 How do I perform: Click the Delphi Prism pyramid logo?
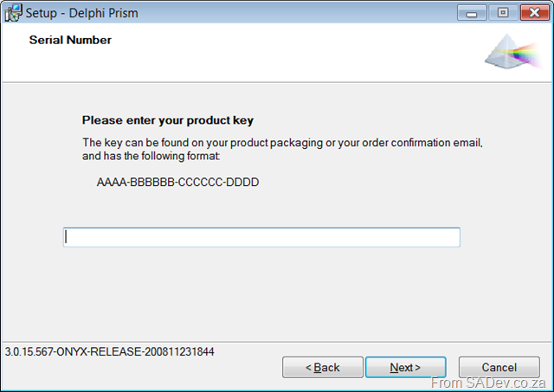pyautogui.click(x=514, y=52)
